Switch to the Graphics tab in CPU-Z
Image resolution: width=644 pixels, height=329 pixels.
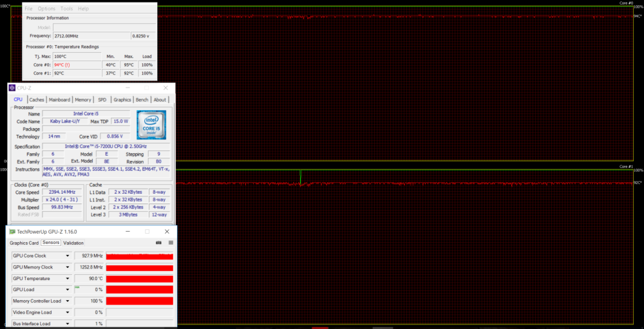(122, 99)
